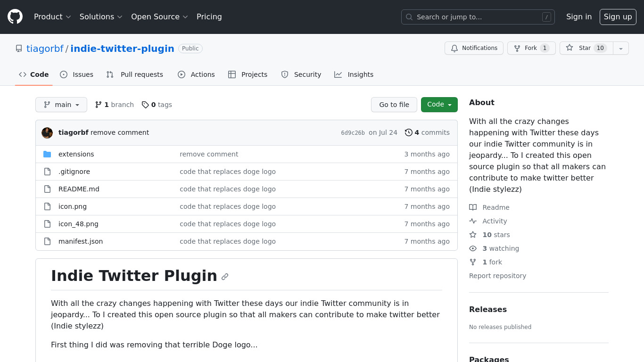Screen dimensions: 644x362
Task: Open the star lists dropdown arrow
Action: pos(621,48)
